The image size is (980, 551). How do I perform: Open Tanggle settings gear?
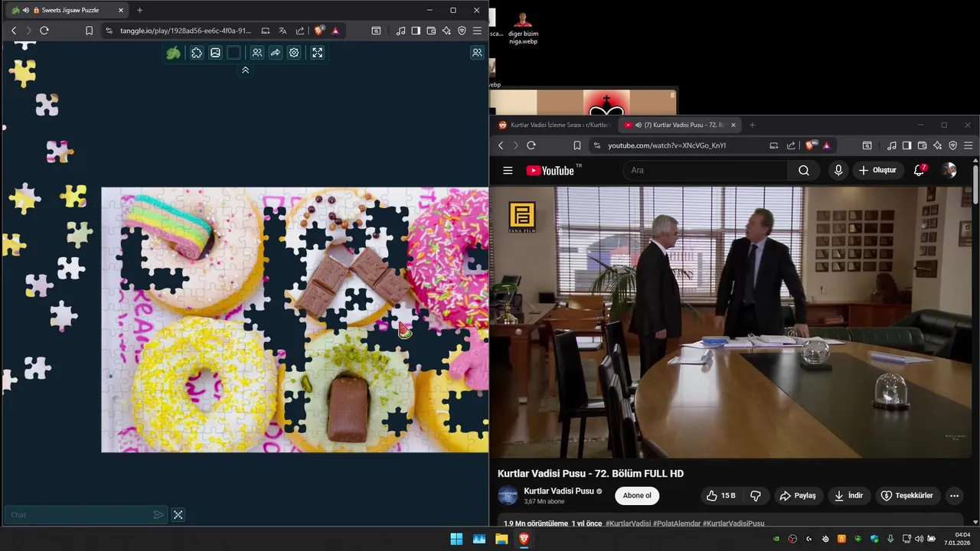tap(294, 53)
